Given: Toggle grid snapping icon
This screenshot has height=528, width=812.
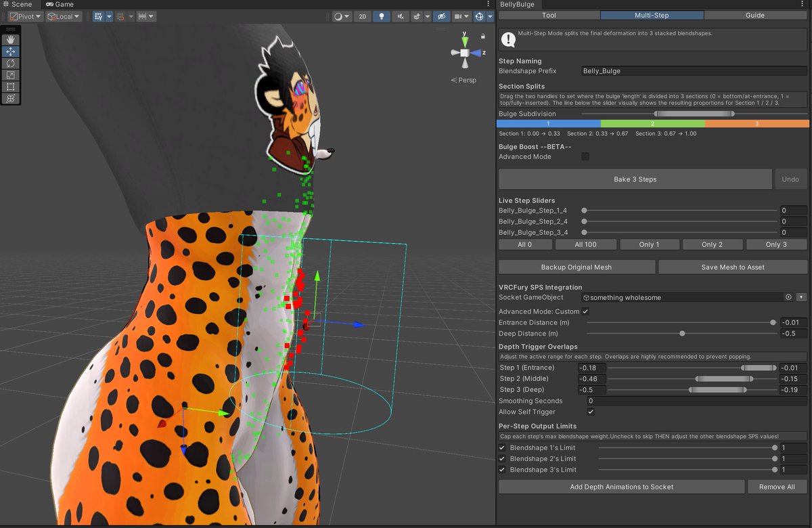Looking at the screenshot, I should (x=120, y=16).
